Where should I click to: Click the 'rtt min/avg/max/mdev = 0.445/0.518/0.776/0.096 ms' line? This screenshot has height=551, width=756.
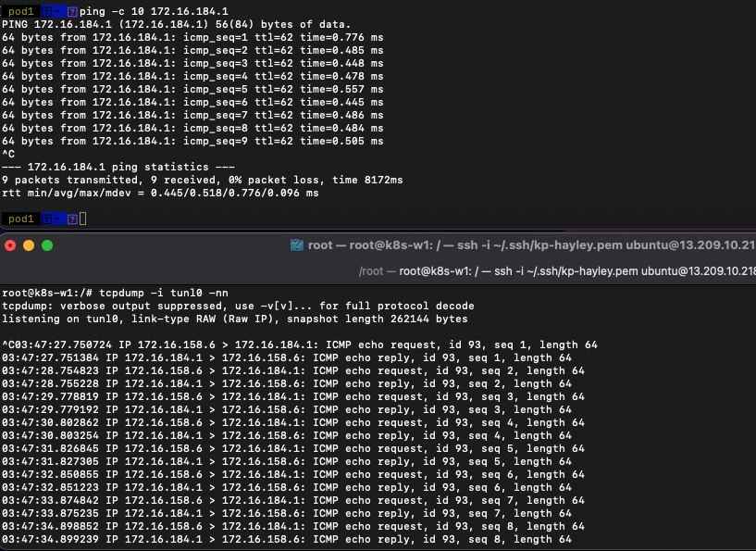[x=160, y=193]
